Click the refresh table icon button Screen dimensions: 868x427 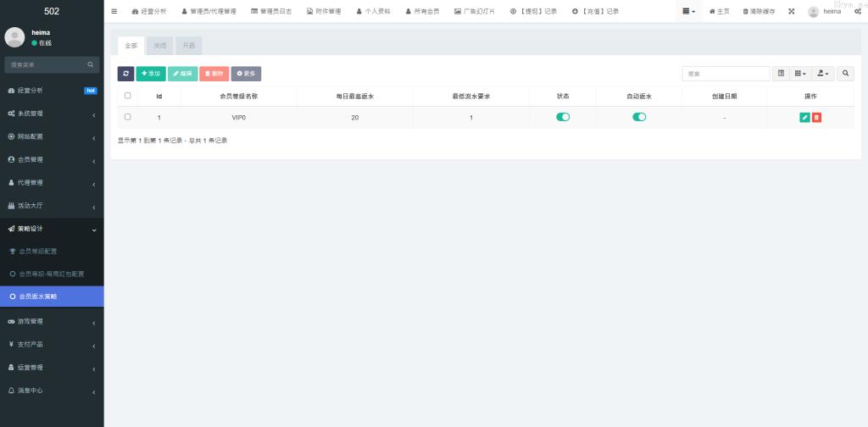tap(125, 74)
